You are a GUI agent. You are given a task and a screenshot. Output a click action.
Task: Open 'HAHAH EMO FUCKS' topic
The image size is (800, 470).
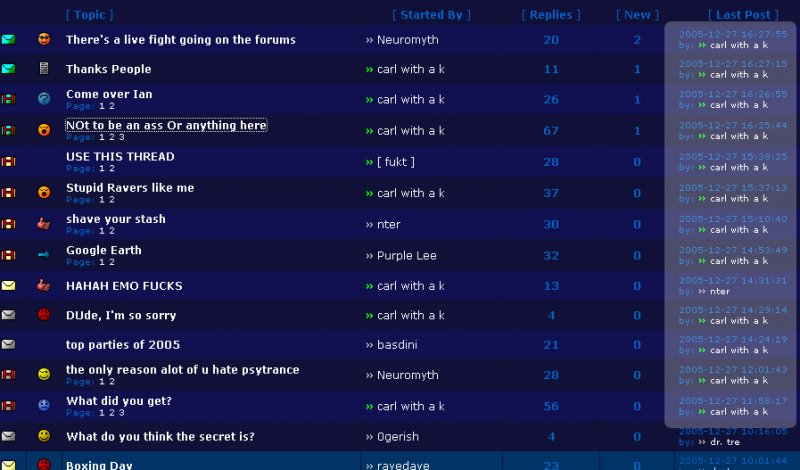pos(124,286)
